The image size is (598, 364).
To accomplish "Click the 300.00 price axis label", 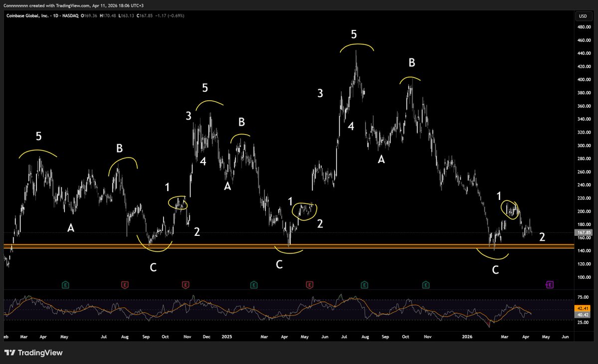I will (x=584, y=146).
